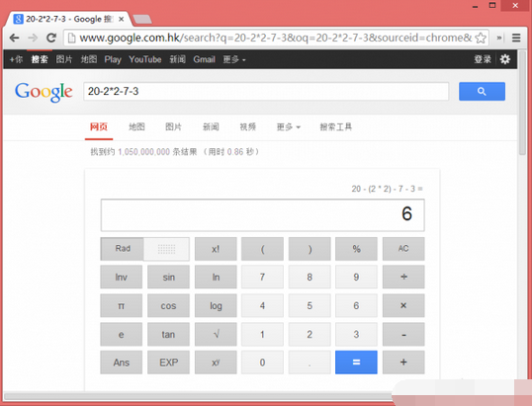The height and width of the screenshot is (406, 532).
Task: Click the minus operator key
Action: (403, 334)
